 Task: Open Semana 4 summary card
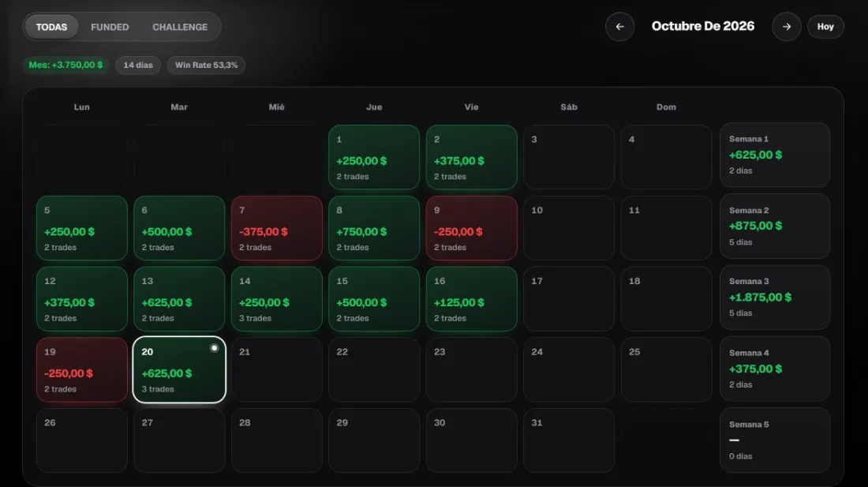774,369
